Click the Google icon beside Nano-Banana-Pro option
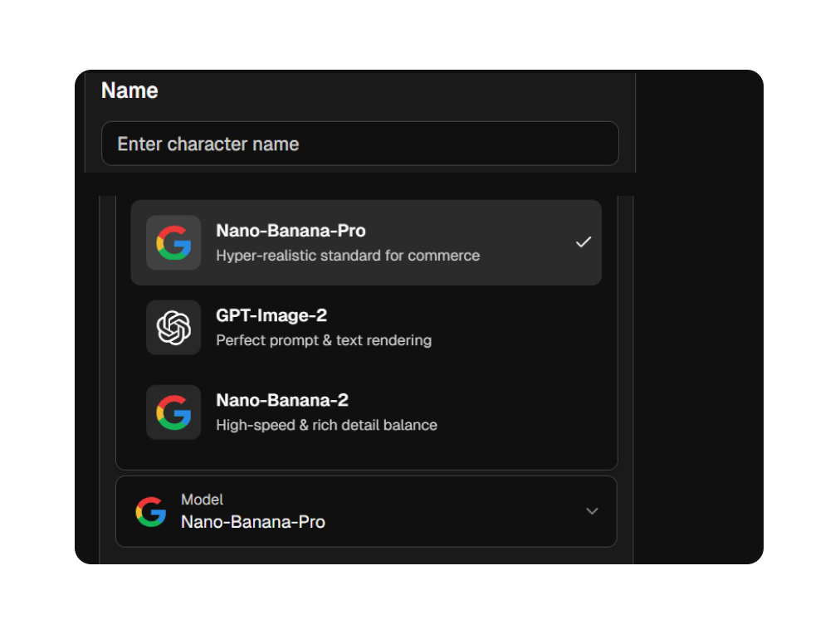 [173, 242]
